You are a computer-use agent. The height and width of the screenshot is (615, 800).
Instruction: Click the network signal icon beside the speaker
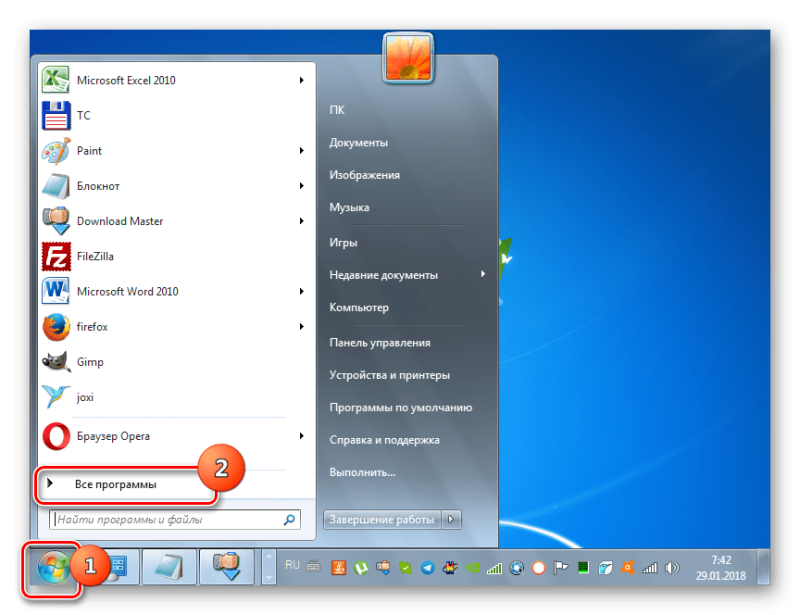pos(649,568)
